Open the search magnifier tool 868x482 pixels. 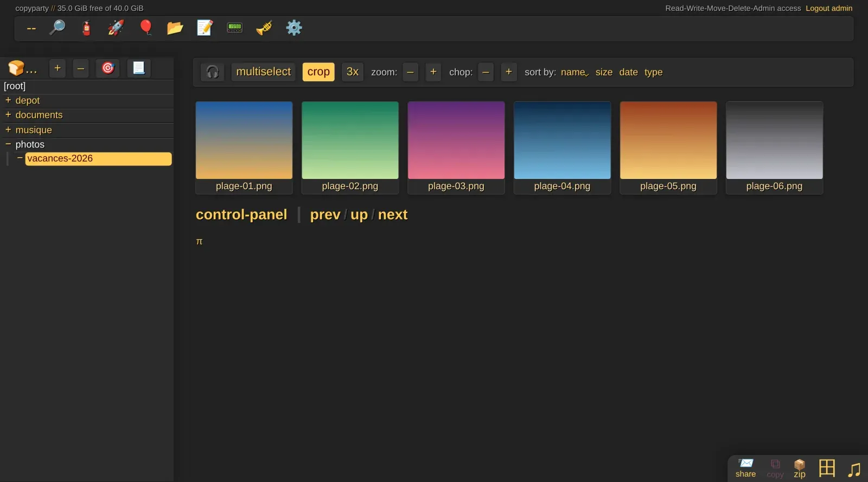(57, 28)
